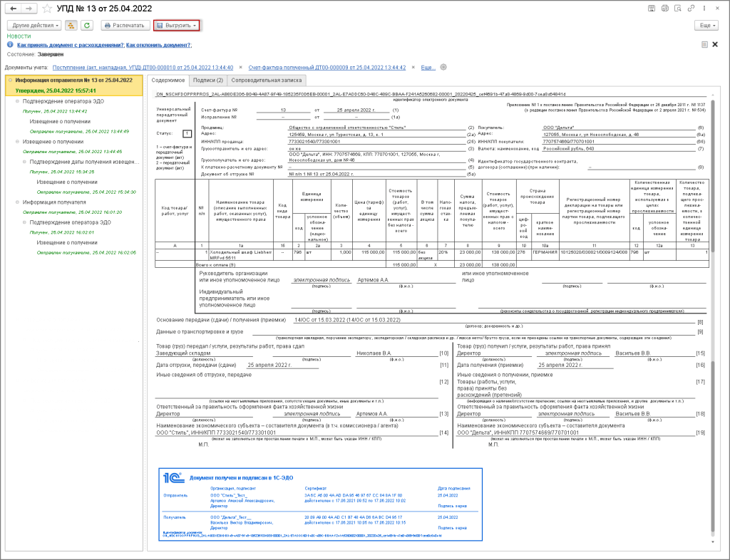
Task: Open document structure icon beside Другие действия
Action: pos(71,25)
